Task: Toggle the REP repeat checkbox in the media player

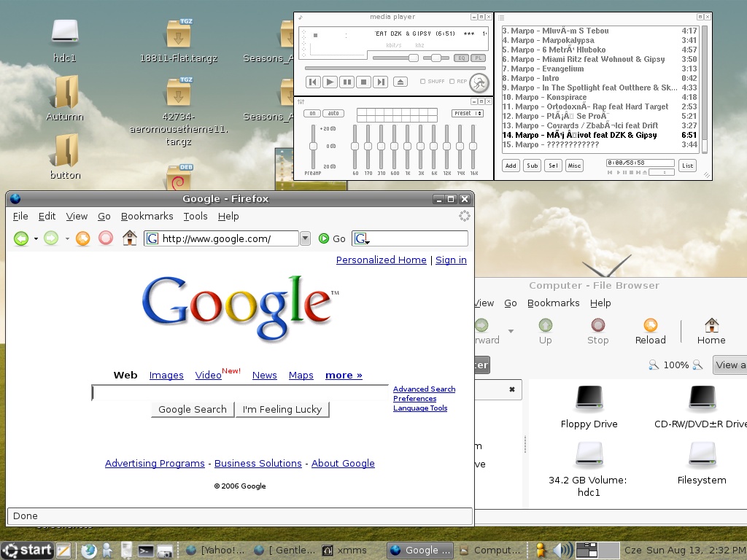Action: [452, 82]
